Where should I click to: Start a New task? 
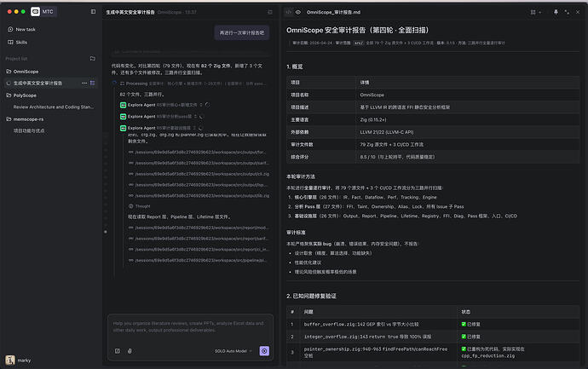[x=22, y=29]
